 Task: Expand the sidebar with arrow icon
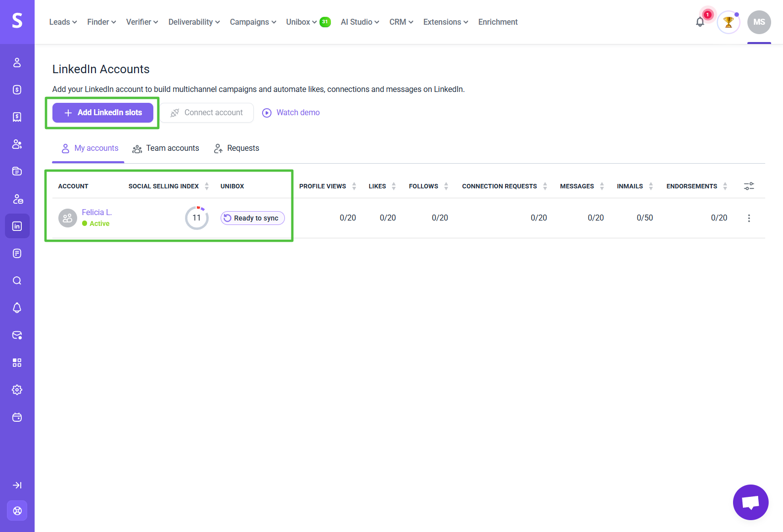[17, 485]
